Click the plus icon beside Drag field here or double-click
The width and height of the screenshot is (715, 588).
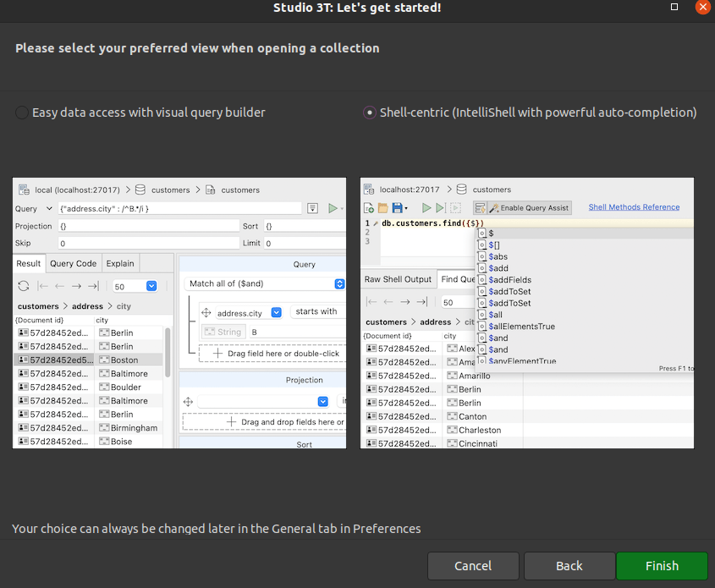point(218,354)
